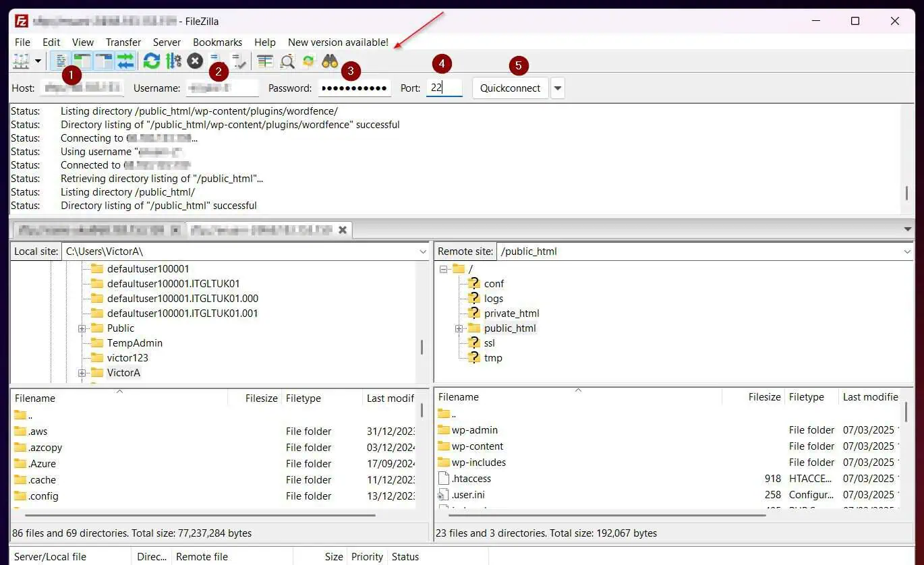
Task: Select private_html in remote tree
Action: click(x=511, y=314)
